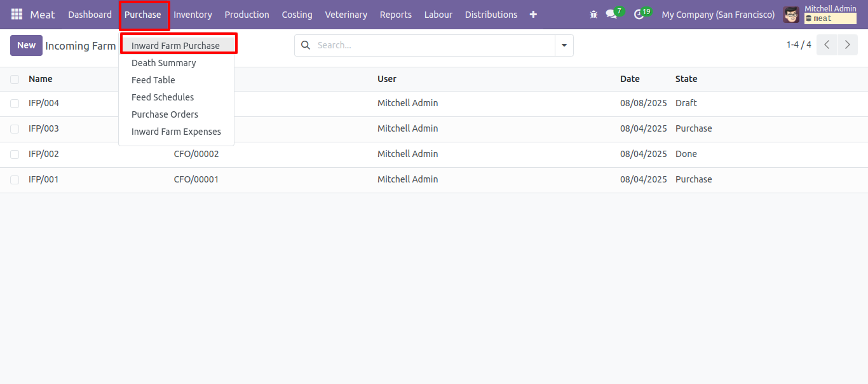Expand the search options dropdown arrow
This screenshot has height=384, width=868.
pyautogui.click(x=564, y=45)
